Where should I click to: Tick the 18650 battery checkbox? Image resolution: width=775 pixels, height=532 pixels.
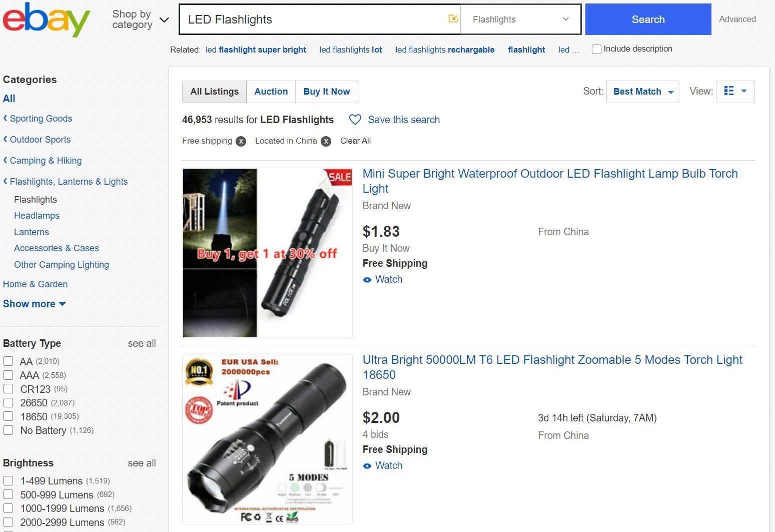9,416
